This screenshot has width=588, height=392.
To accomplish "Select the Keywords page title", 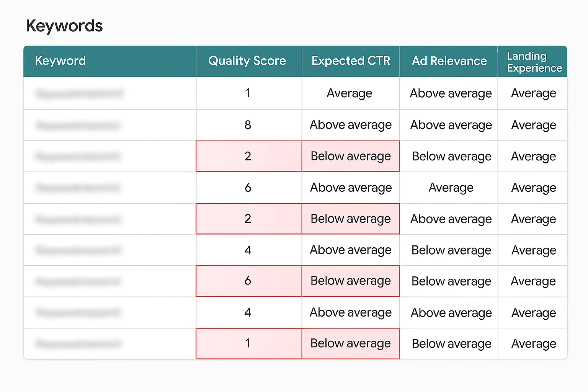I will (64, 26).
